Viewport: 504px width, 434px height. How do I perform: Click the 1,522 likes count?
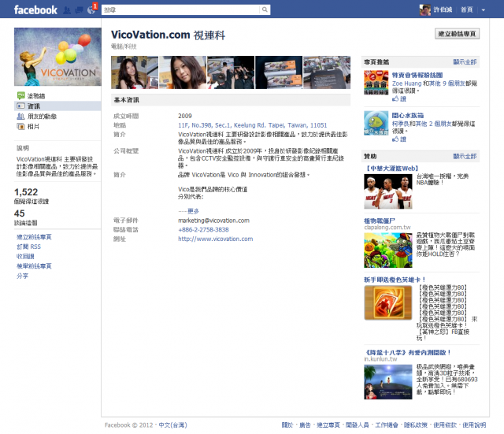tap(26, 192)
